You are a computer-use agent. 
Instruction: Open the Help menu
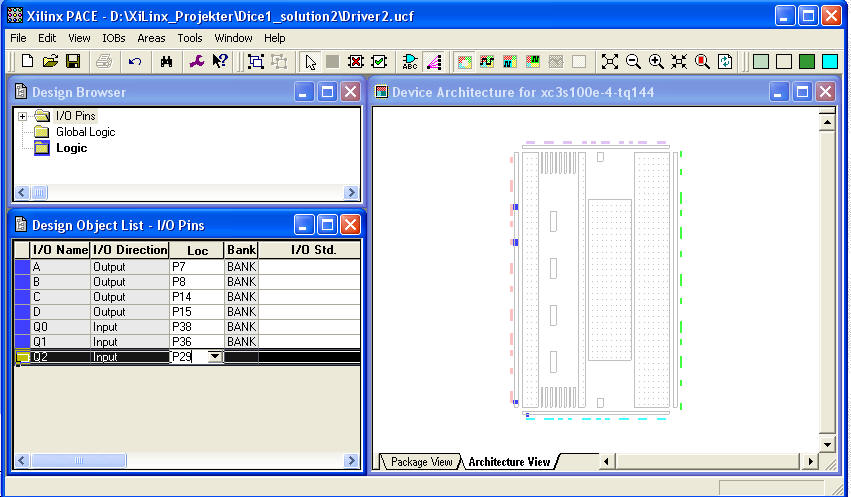tap(275, 38)
